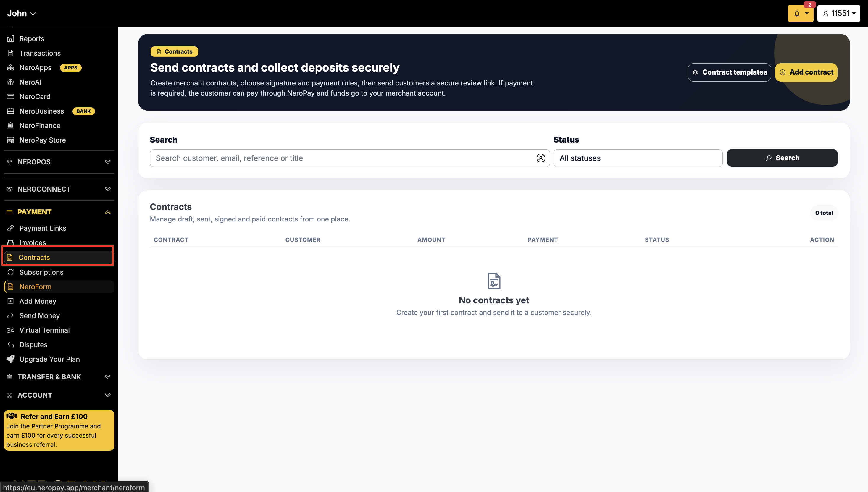Click the contact picker icon in the search field
This screenshot has height=492, width=868.
point(541,158)
